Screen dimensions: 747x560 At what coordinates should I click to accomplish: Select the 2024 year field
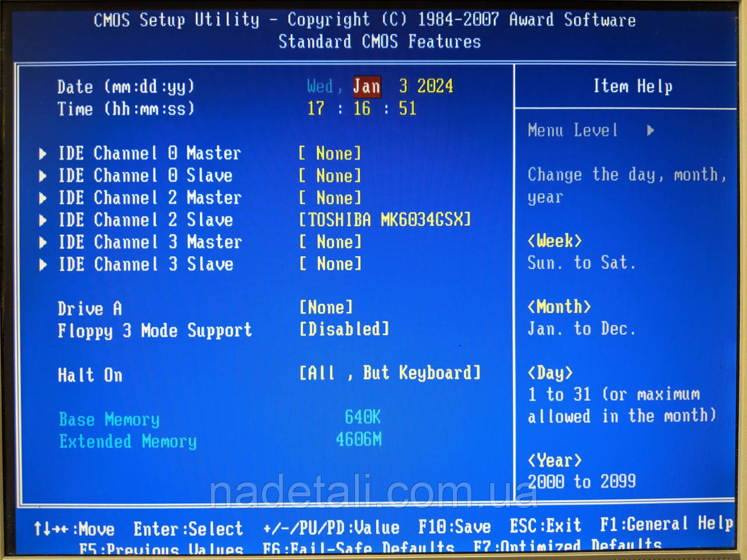[435, 86]
